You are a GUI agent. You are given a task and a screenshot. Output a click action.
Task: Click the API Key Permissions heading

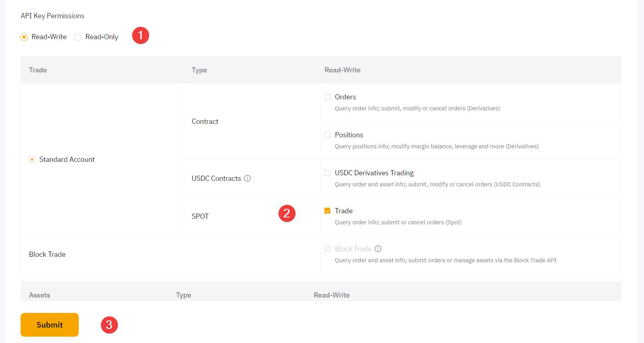pyautogui.click(x=53, y=16)
